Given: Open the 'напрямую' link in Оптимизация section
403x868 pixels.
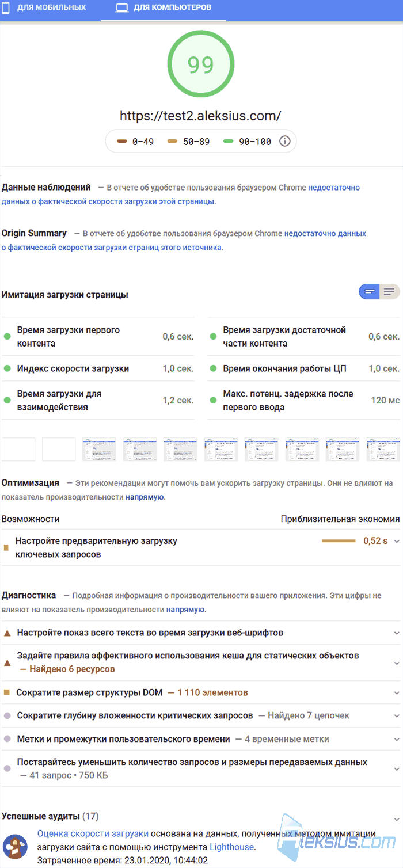Looking at the screenshot, I should 145,497.
